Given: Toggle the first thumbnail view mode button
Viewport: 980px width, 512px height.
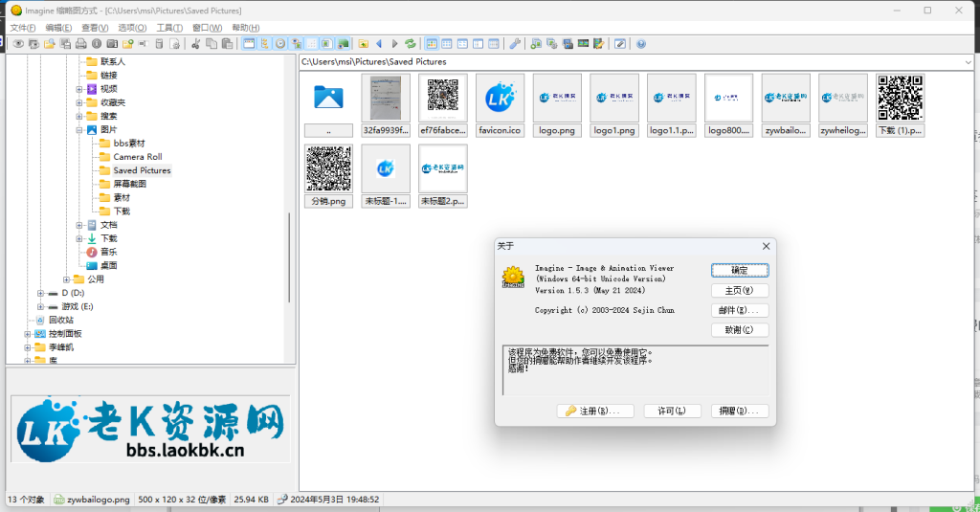Looking at the screenshot, I should [432, 44].
